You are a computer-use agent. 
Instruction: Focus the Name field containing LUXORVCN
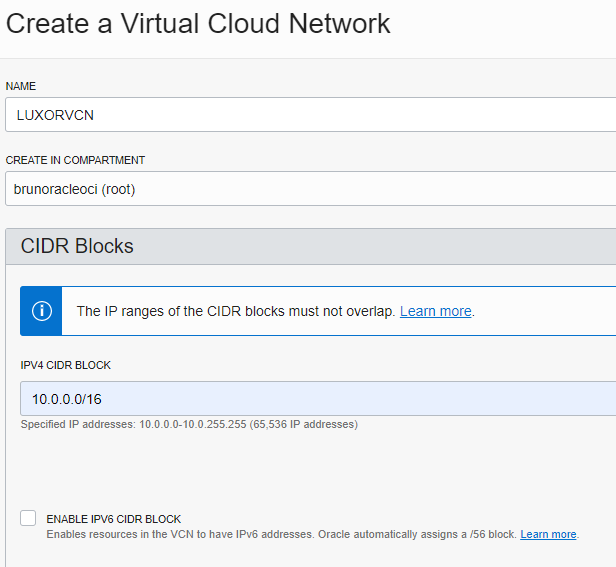[x=310, y=115]
